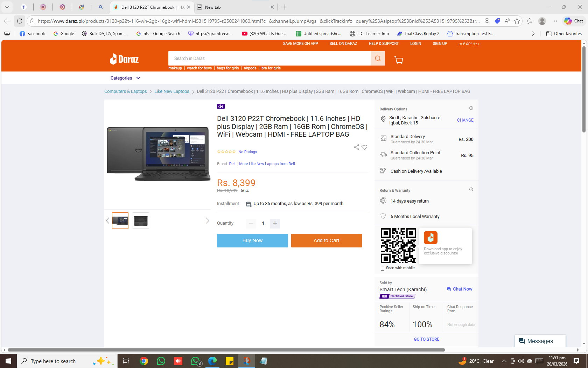Open a new browser tab
This screenshot has height=368, width=588.
click(285, 7)
